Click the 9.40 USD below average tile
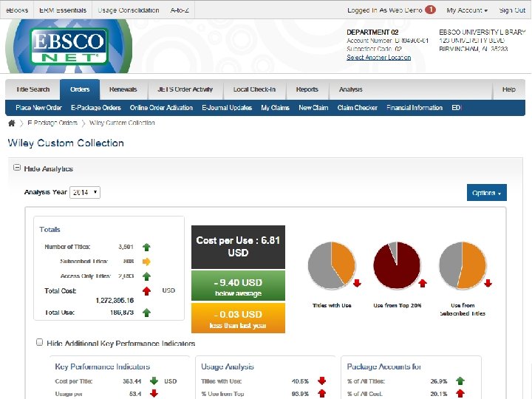This screenshot has height=399, width=532. pyautogui.click(x=238, y=286)
